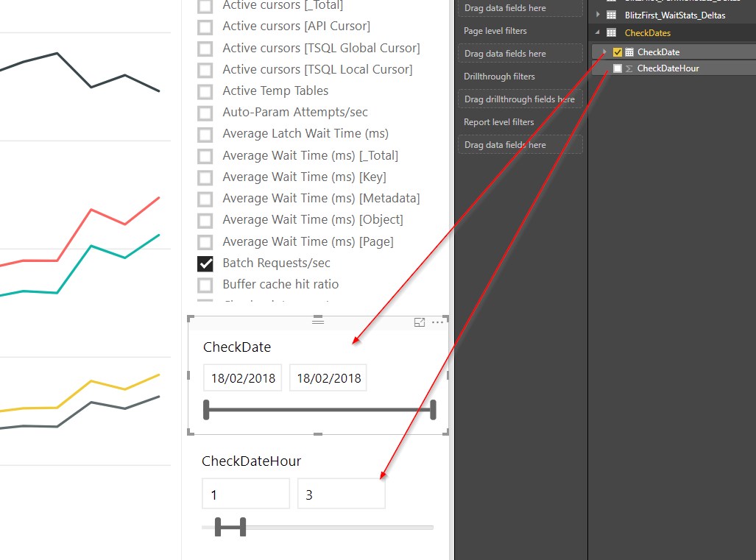This screenshot has width=756, height=560.
Task: Check Average Wait Time (ms) [Object]
Action: [205, 220]
